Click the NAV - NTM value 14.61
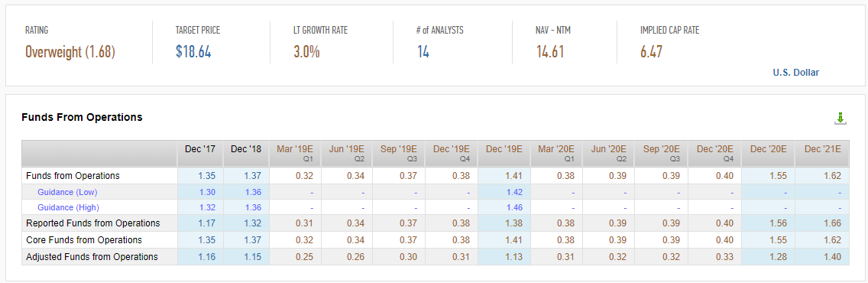868x283 pixels. (x=549, y=52)
